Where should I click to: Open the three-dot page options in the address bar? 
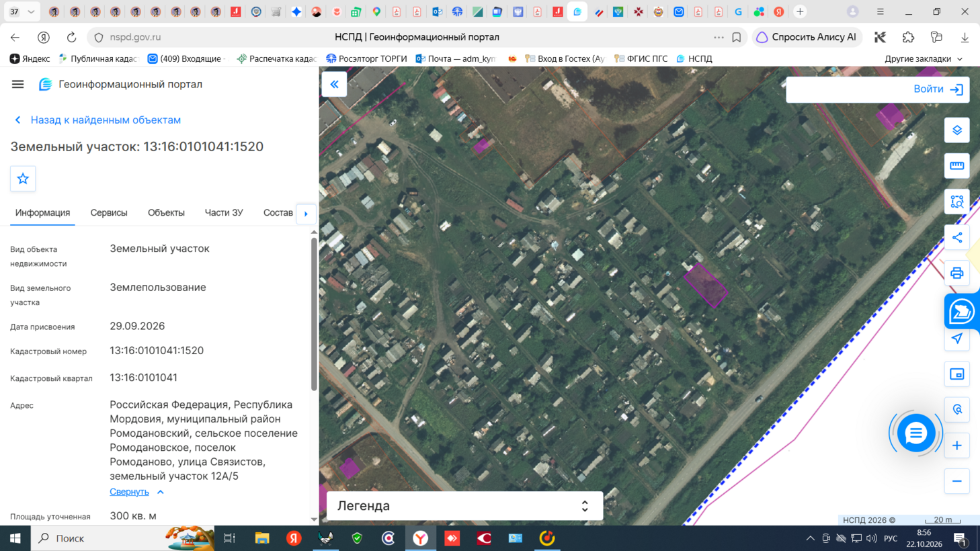[x=719, y=38]
